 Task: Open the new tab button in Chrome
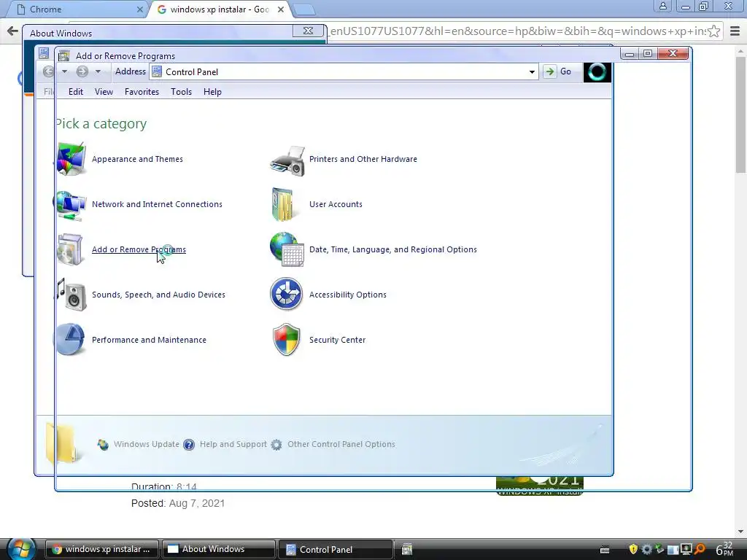[x=304, y=9]
